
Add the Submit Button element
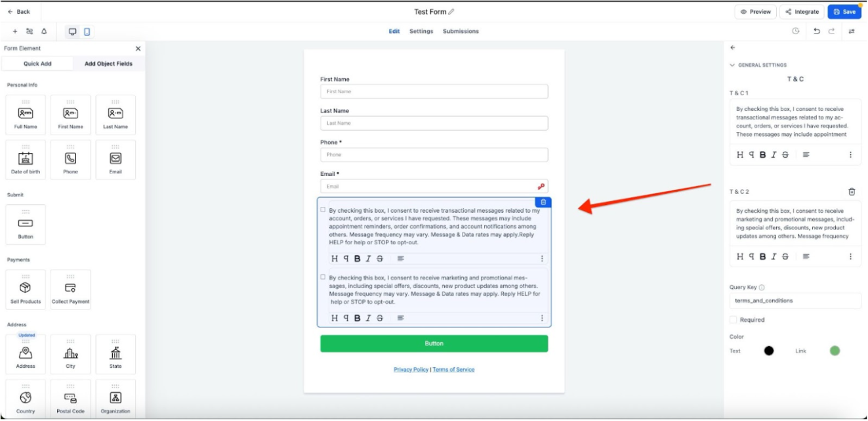[x=26, y=225]
